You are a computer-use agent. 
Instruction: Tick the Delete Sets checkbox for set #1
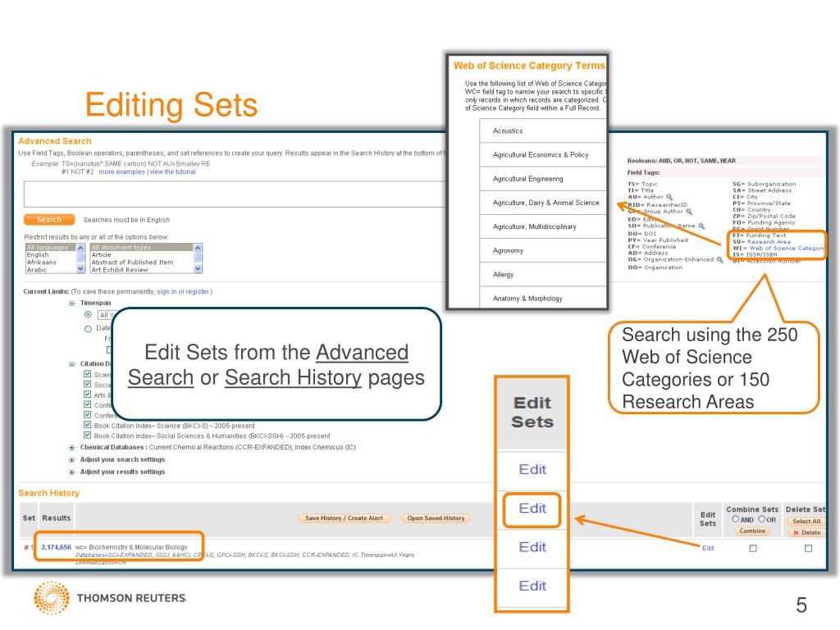click(x=808, y=548)
